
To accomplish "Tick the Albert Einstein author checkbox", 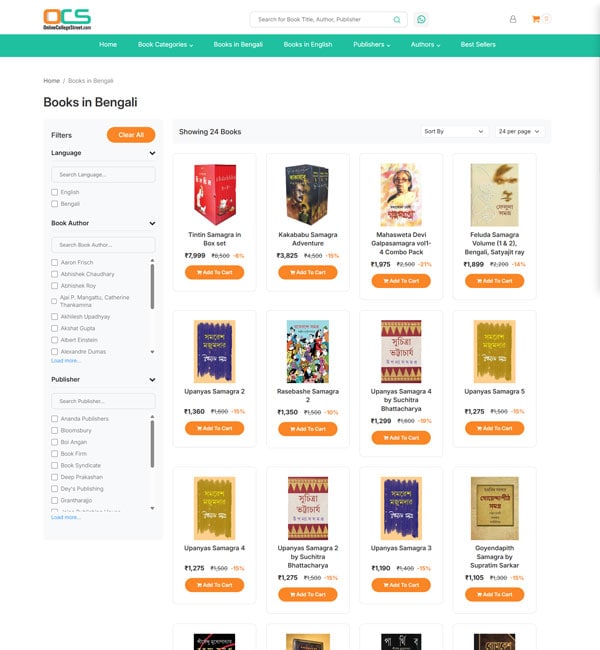I will [54, 340].
